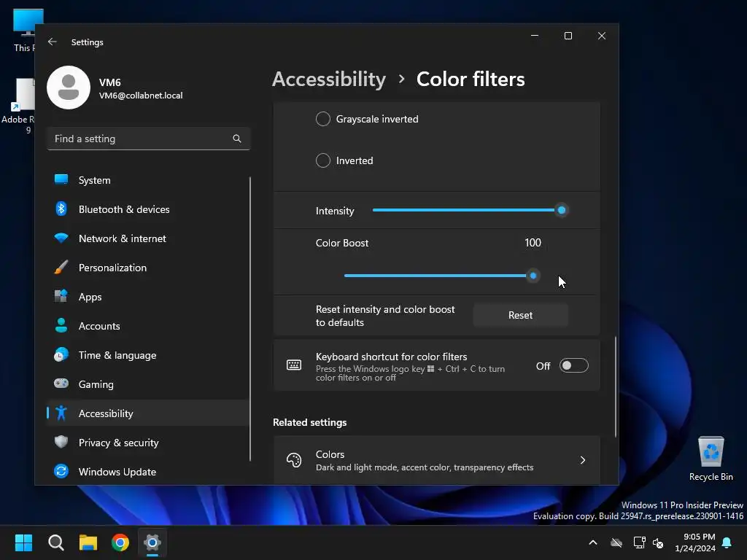The width and height of the screenshot is (747, 560).
Task: Click the Accessibility breadcrumb link
Action: pos(329,79)
